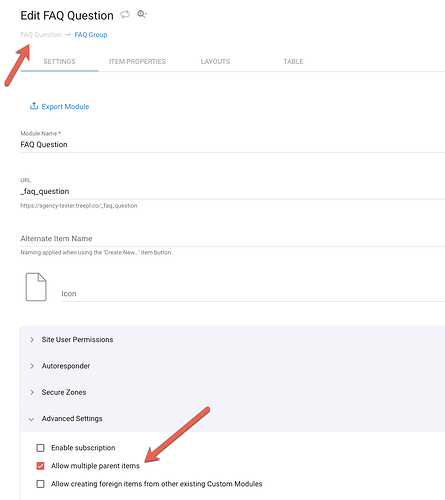Click the blank file icon placeholder

coord(36,287)
